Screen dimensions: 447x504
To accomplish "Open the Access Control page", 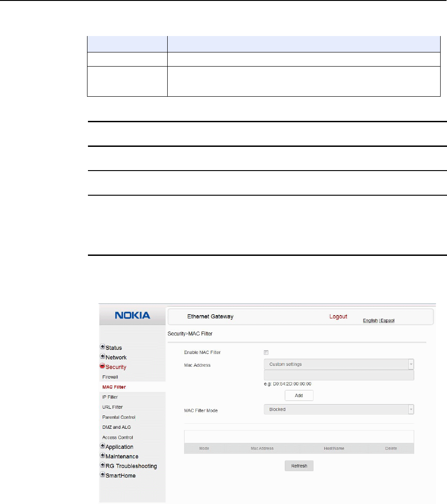I will coord(118,437).
